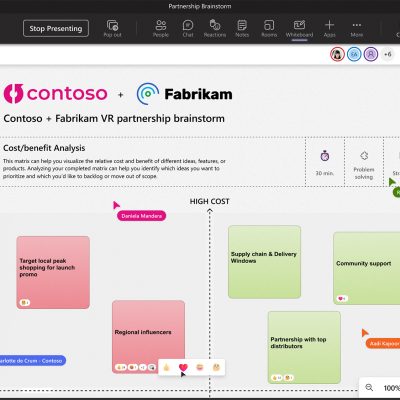Choose the surprised face reaction in popup

(216, 367)
